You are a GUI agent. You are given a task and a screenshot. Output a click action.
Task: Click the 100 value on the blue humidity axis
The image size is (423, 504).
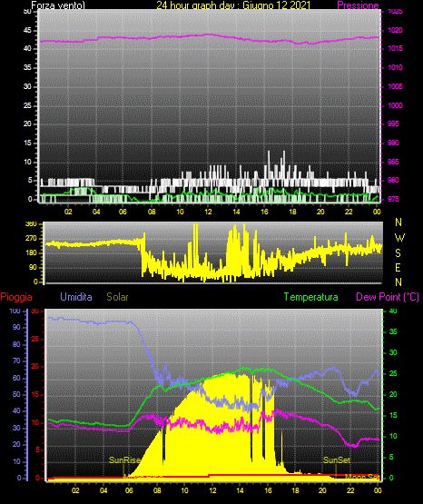[x=15, y=311]
